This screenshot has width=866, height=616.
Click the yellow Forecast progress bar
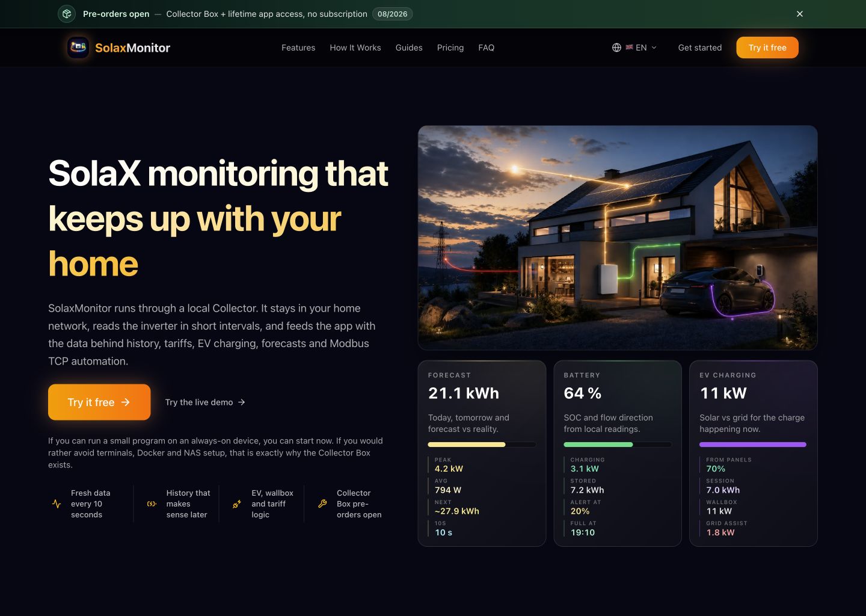(482, 445)
